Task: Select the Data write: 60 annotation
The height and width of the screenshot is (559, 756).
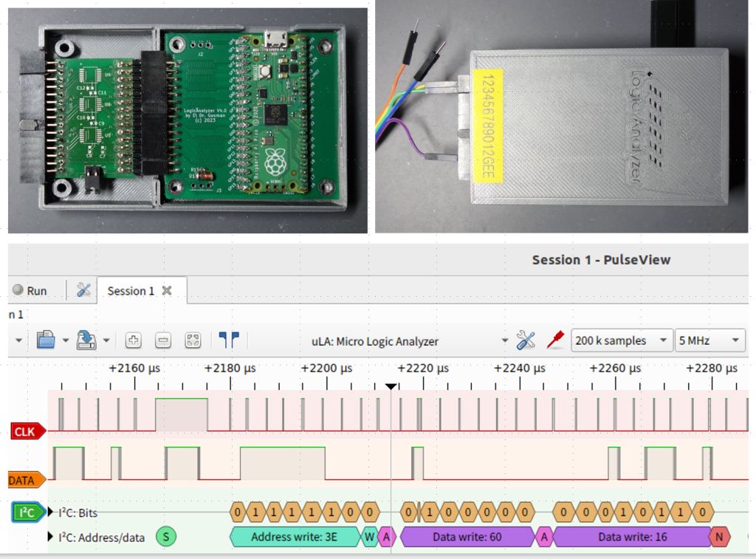Action: [x=467, y=537]
